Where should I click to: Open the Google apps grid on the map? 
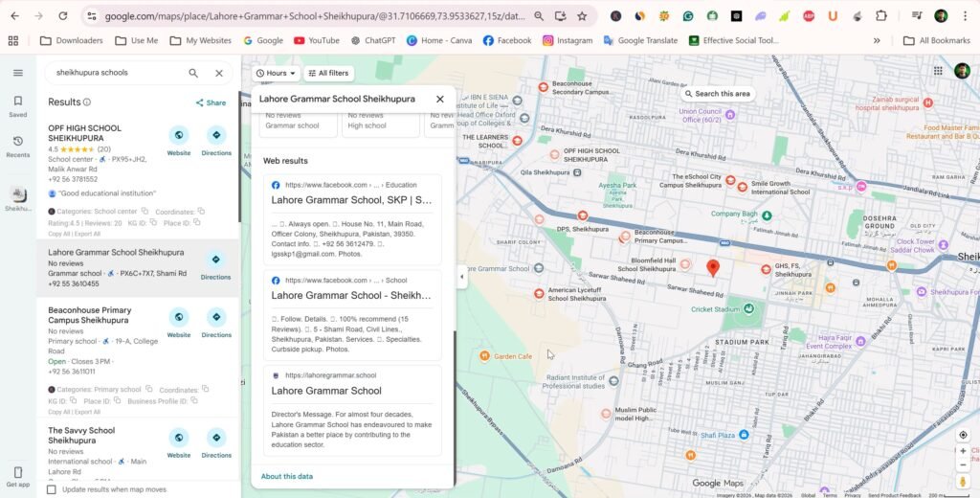938,71
